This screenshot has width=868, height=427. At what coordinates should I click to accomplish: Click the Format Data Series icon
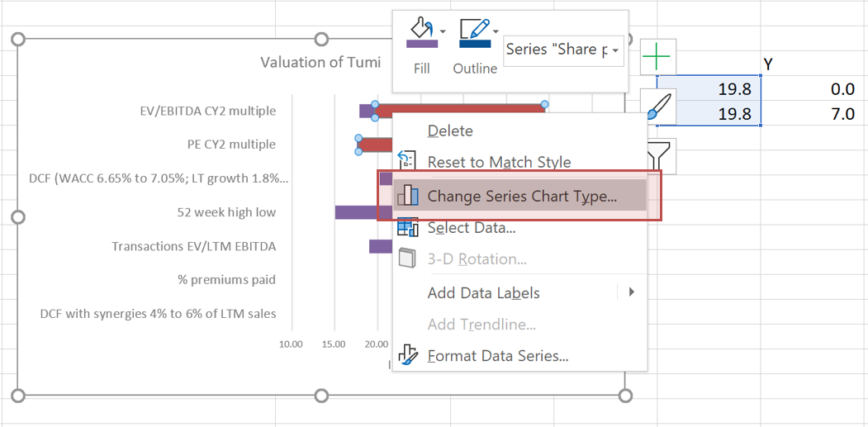(x=409, y=356)
